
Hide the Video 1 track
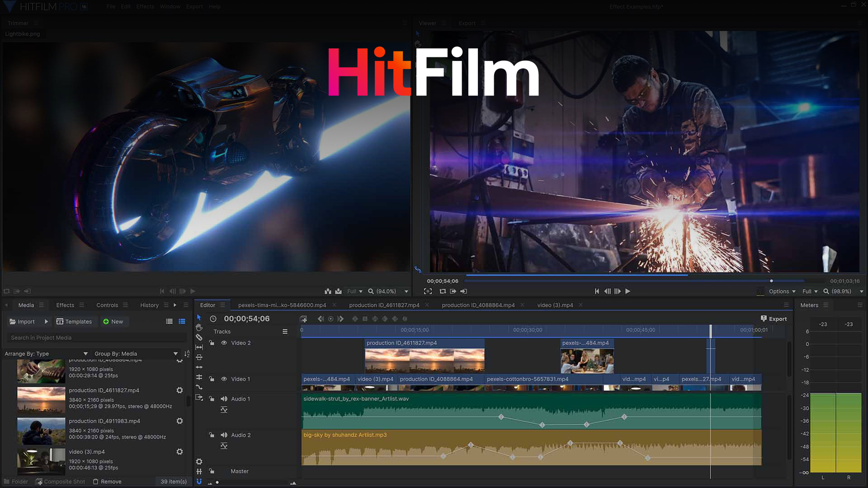(224, 379)
